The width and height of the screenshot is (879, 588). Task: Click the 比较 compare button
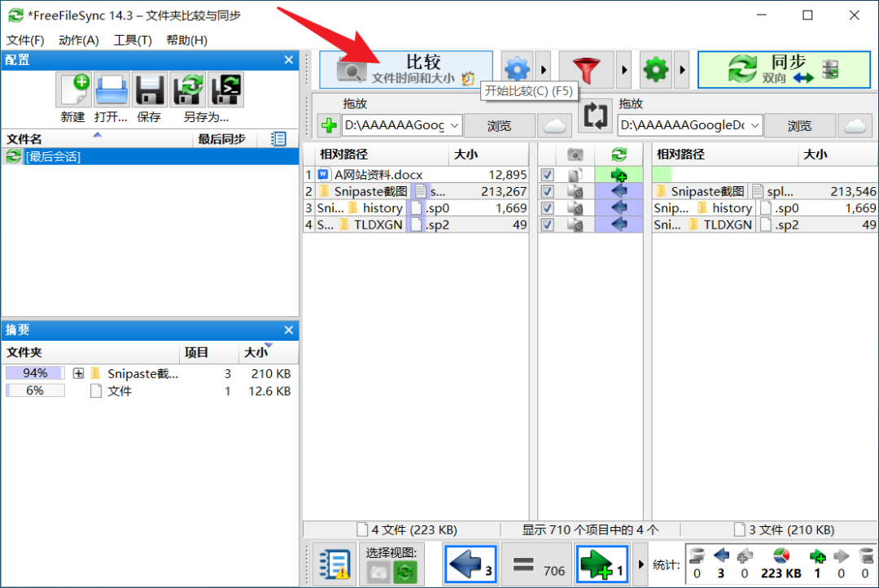[406, 69]
